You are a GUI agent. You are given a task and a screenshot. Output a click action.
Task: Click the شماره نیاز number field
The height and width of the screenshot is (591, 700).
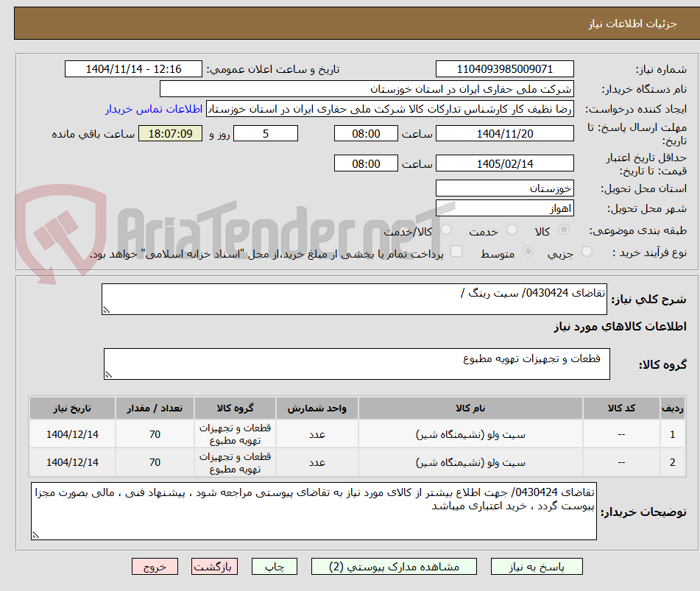[504, 69]
